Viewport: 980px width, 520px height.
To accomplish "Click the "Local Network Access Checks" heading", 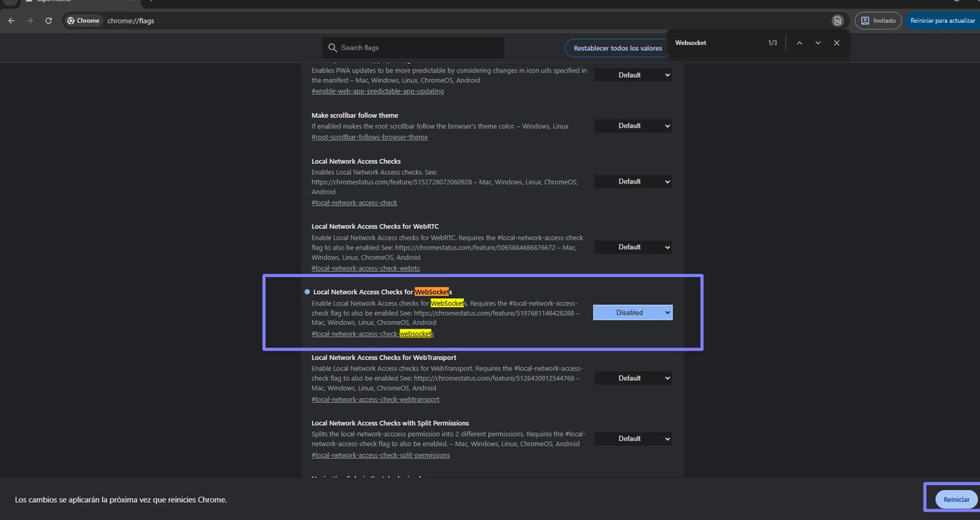I will click(x=356, y=161).
